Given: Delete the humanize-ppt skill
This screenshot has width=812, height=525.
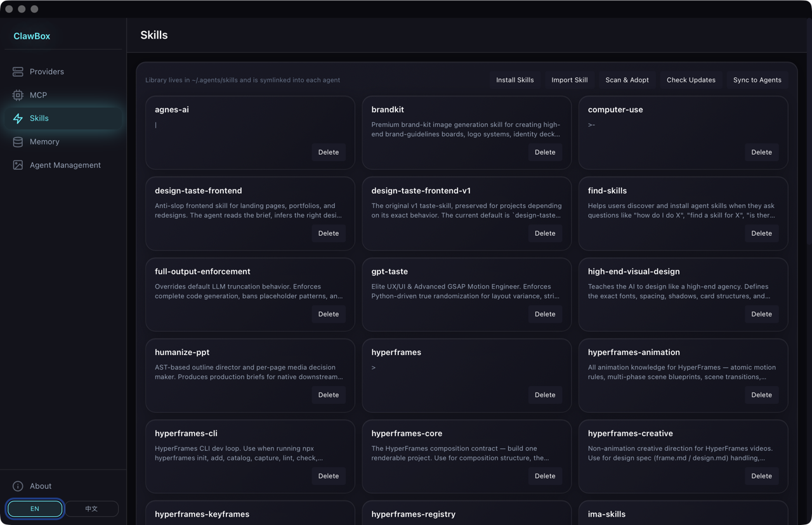Looking at the screenshot, I should click(329, 395).
